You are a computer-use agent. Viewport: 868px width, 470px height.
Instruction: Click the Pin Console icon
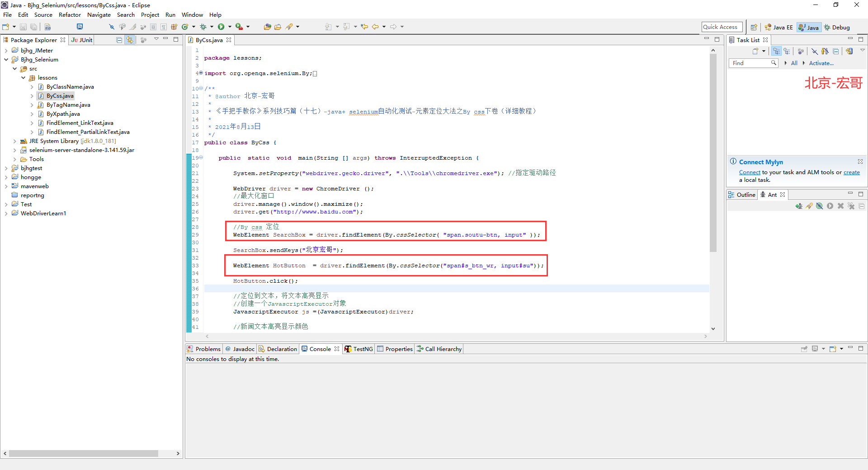[x=804, y=349]
